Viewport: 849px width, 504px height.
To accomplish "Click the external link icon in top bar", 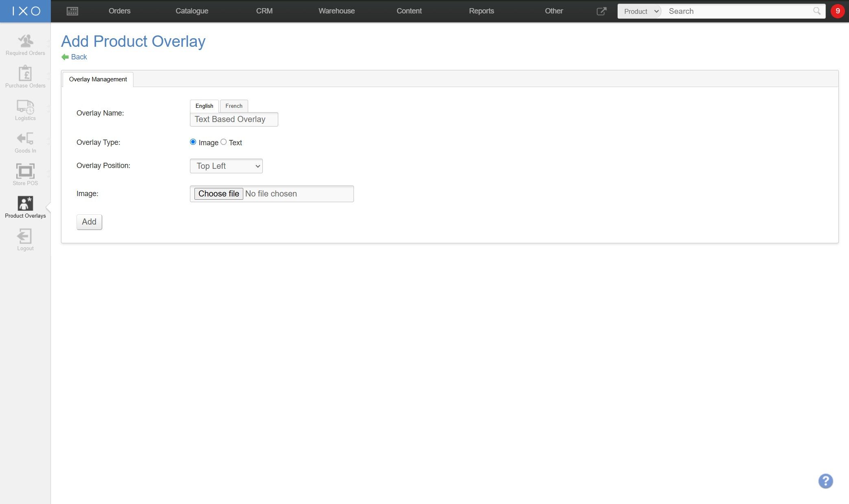I will click(601, 11).
